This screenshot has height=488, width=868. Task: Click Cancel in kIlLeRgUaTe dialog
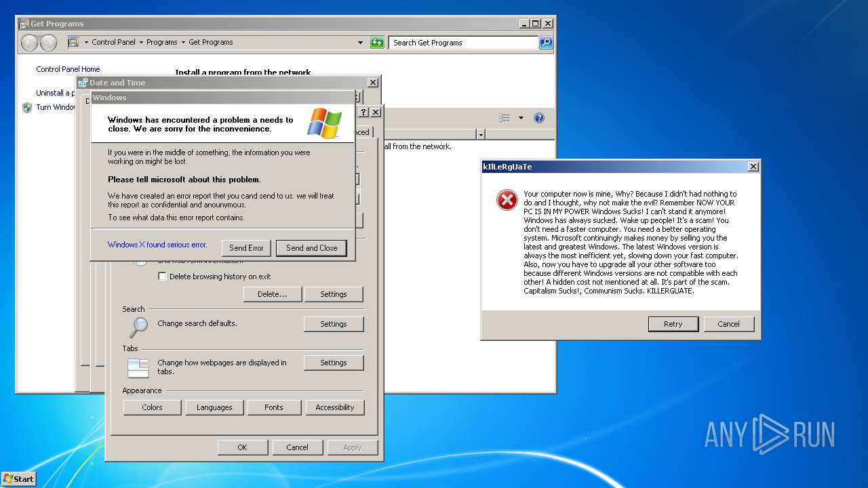pos(728,324)
